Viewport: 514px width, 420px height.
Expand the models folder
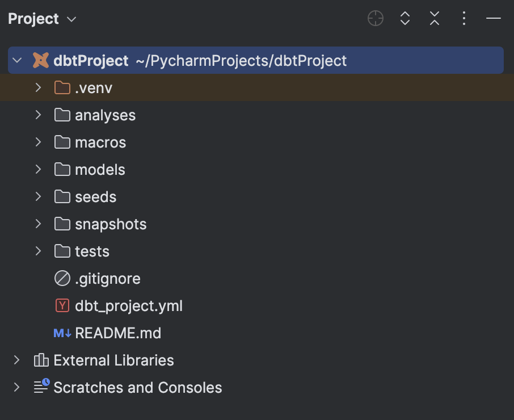[x=38, y=169]
